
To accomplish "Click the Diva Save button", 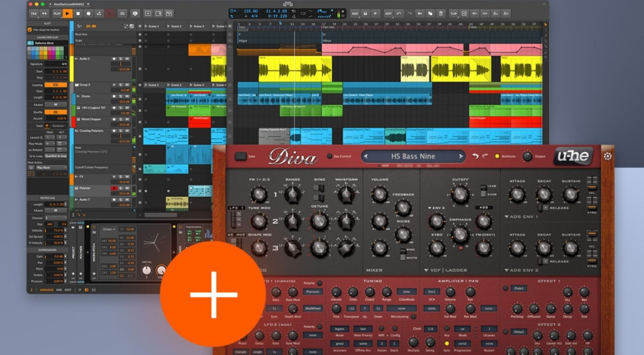I will pos(241,156).
